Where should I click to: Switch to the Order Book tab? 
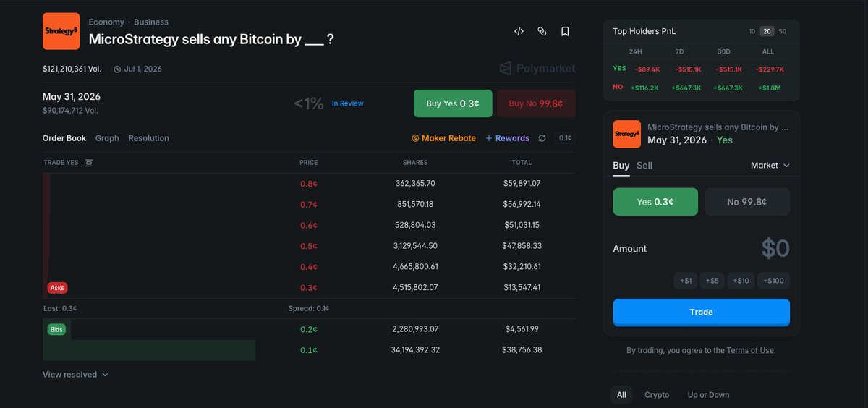(x=64, y=138)
